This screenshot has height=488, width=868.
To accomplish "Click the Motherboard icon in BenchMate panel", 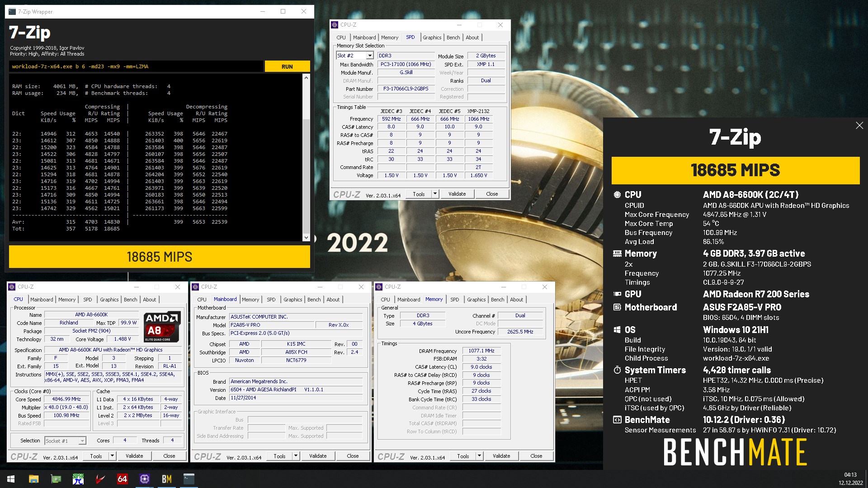I will coord(617,307).
